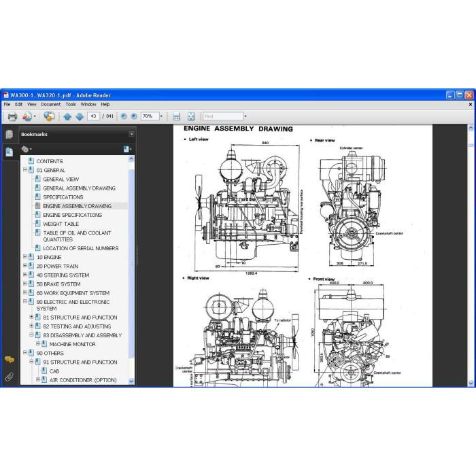Screen dimensions: 476x476
Task: Open the ENGINE SPECIFICATIONS bookmark
Action: (73, 215)
